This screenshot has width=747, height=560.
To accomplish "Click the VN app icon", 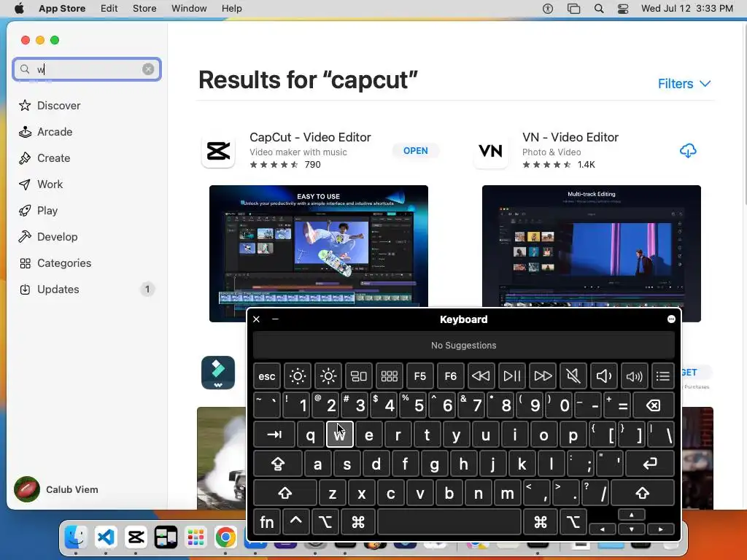I will (x=491, y=151).
